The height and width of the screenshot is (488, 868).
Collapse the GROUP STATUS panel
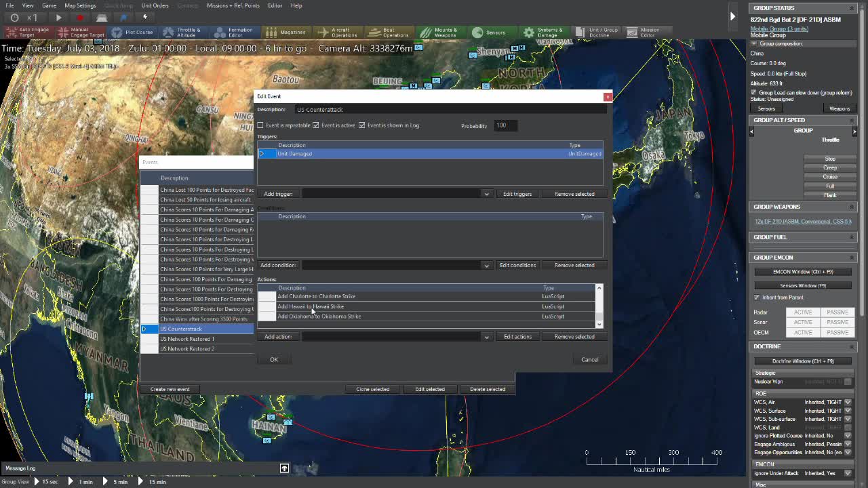point(853,8)
